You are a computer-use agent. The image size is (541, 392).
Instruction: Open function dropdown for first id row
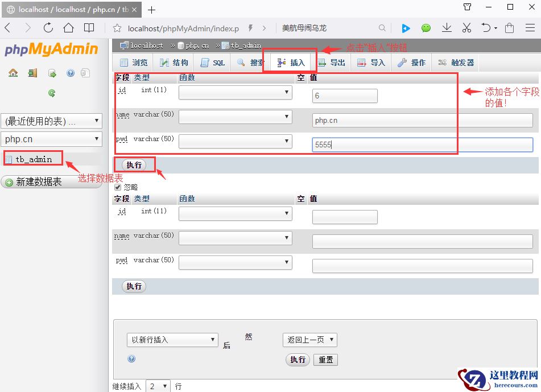pos(236,92)
